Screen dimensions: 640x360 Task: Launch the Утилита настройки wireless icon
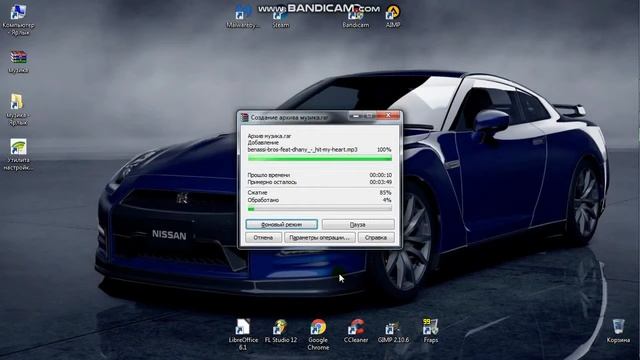tap(18, 154)
